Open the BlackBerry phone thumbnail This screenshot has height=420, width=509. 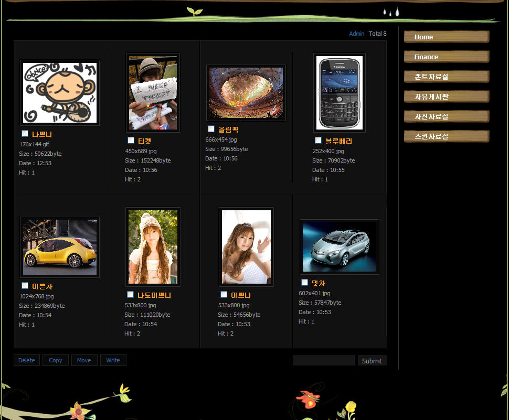(340, 93)
